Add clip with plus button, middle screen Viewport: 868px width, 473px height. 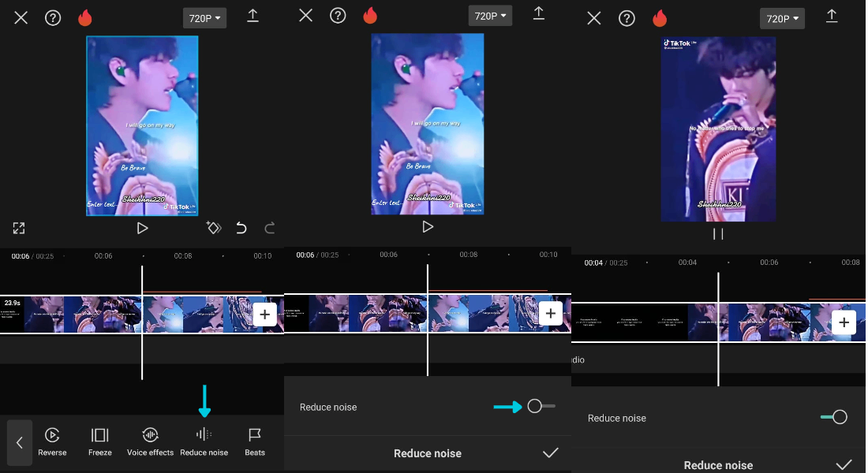[550, 313]
